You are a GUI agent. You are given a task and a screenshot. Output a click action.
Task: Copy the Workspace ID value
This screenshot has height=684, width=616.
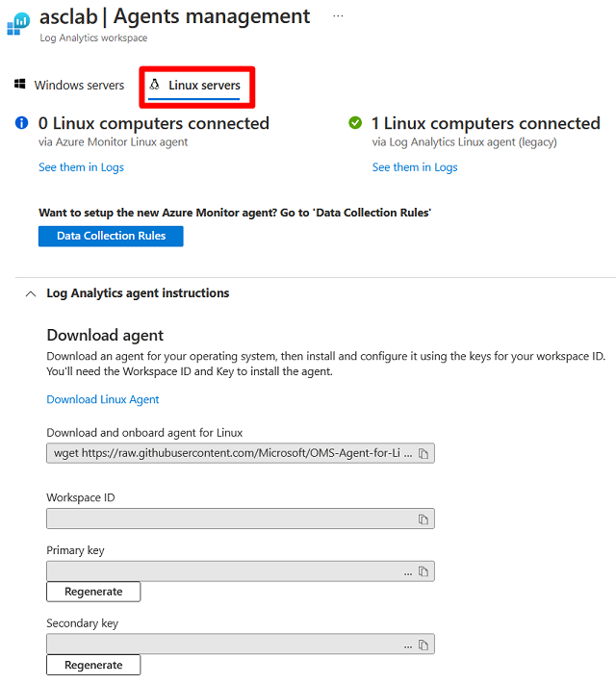pos(423,519)
